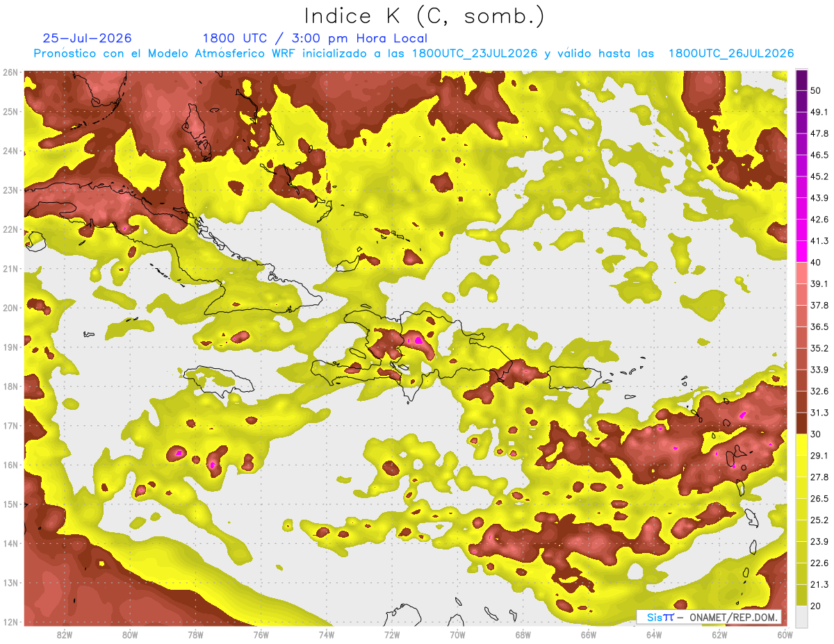Viewport: 834px width, 644px height.
Task: Select the latitude label "16N"
Action: click(x=10, y=465)
